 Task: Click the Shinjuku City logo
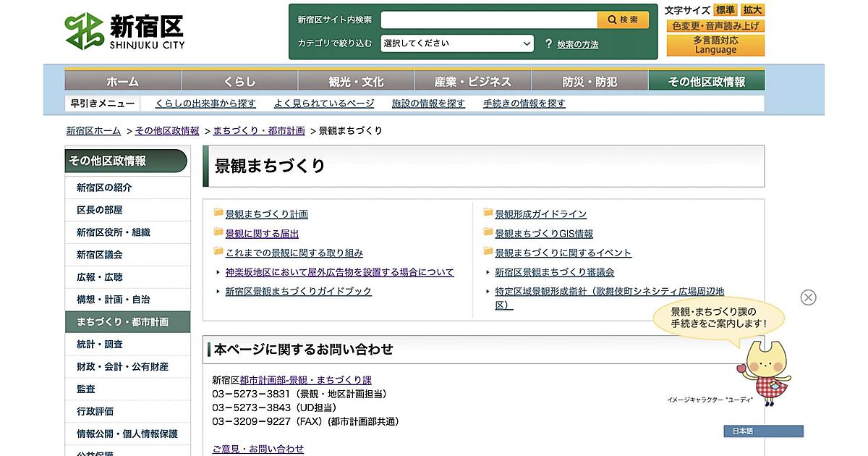[124, 32]
